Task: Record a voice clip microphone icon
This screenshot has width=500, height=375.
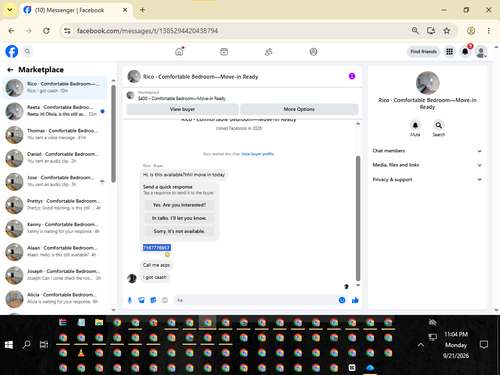Action: coord(130,300)
